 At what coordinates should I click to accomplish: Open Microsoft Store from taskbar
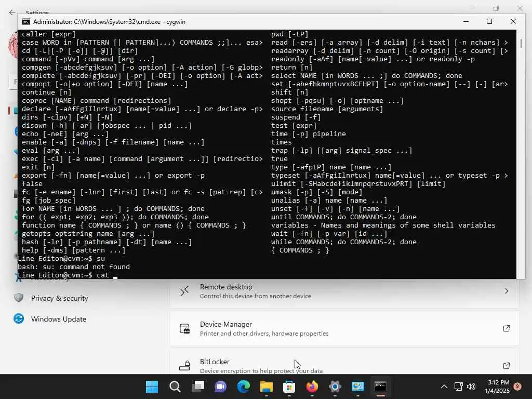click(x=289, y=387)
